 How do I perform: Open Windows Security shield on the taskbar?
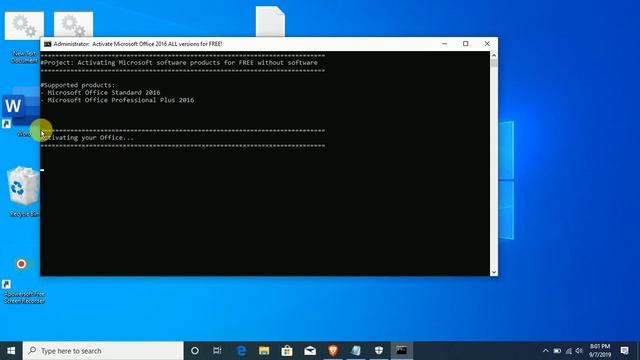379,351
